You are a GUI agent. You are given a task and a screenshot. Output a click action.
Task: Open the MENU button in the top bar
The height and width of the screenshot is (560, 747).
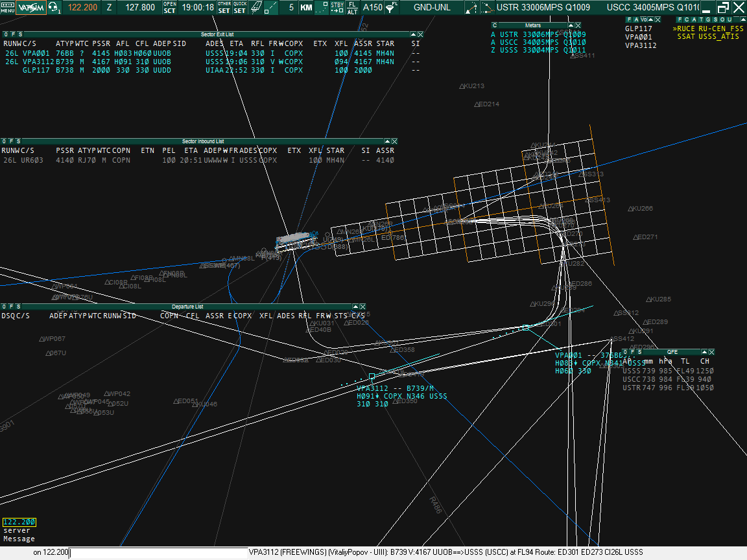coord(8,7)
